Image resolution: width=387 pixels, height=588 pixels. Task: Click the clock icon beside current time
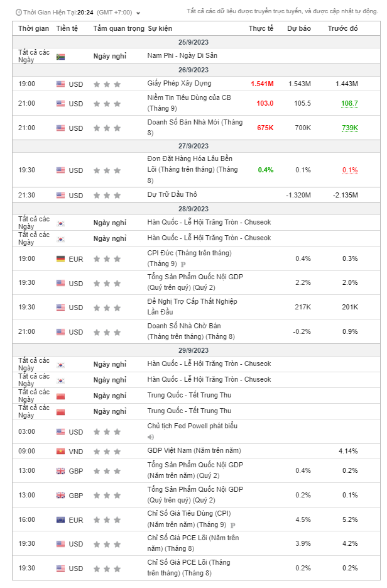18,12
